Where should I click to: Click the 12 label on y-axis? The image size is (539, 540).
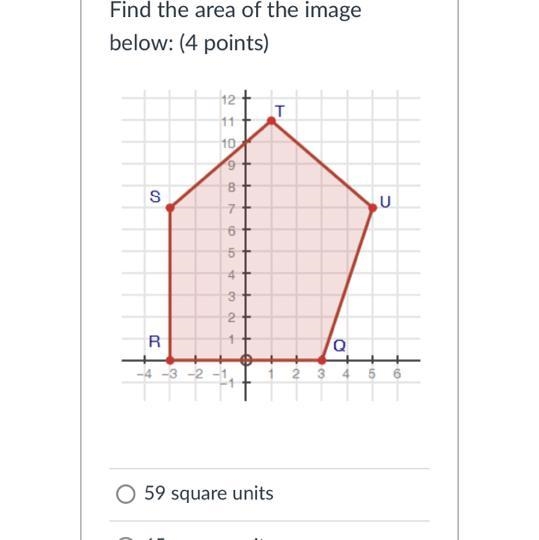[228, 100]
